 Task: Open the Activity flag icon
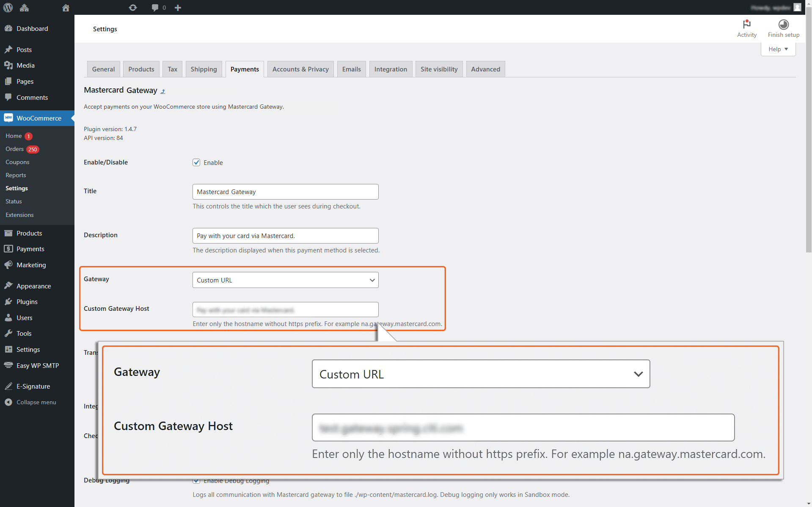[x=746, y=24]
